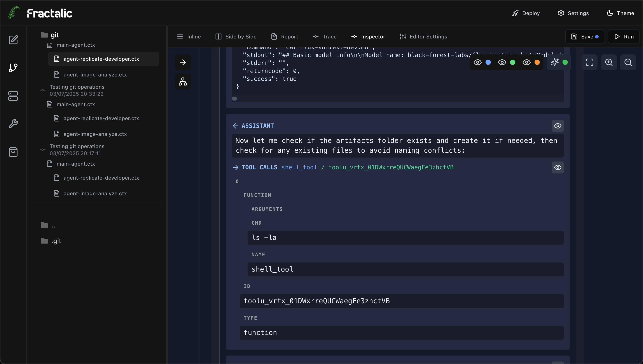643x364 pixels.
Task: Open the server stack sidebar icon
Action: (x=13, y=96)
